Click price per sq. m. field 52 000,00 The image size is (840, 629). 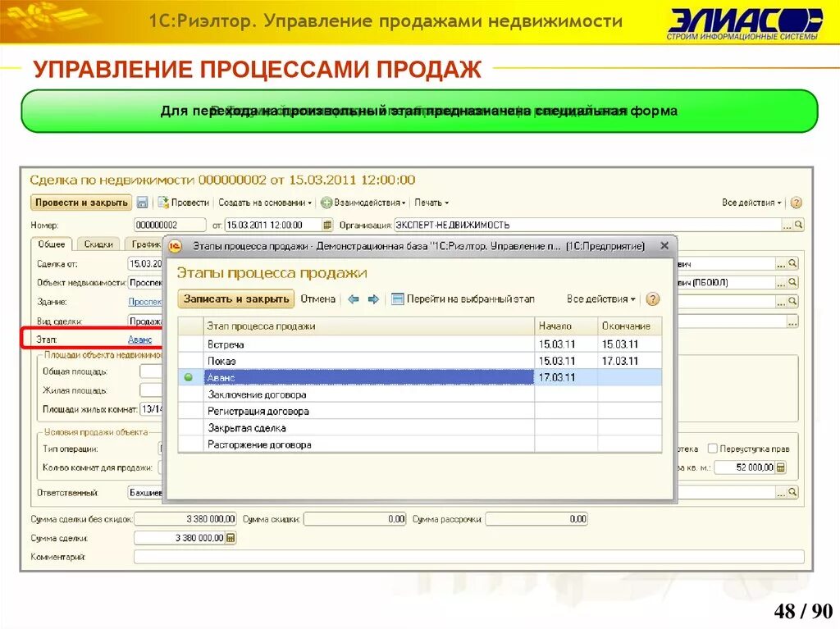pos(745,467)
